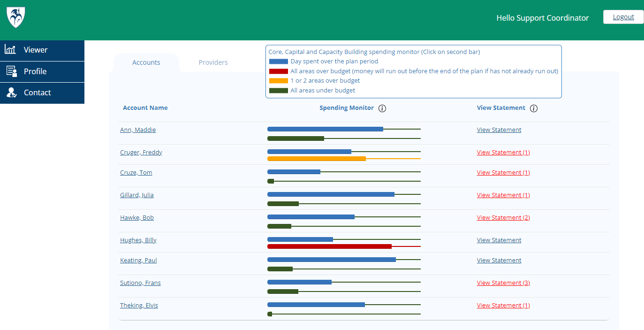Select the Accounts tab
Screen dimensions: 644x330
(146, 62)
